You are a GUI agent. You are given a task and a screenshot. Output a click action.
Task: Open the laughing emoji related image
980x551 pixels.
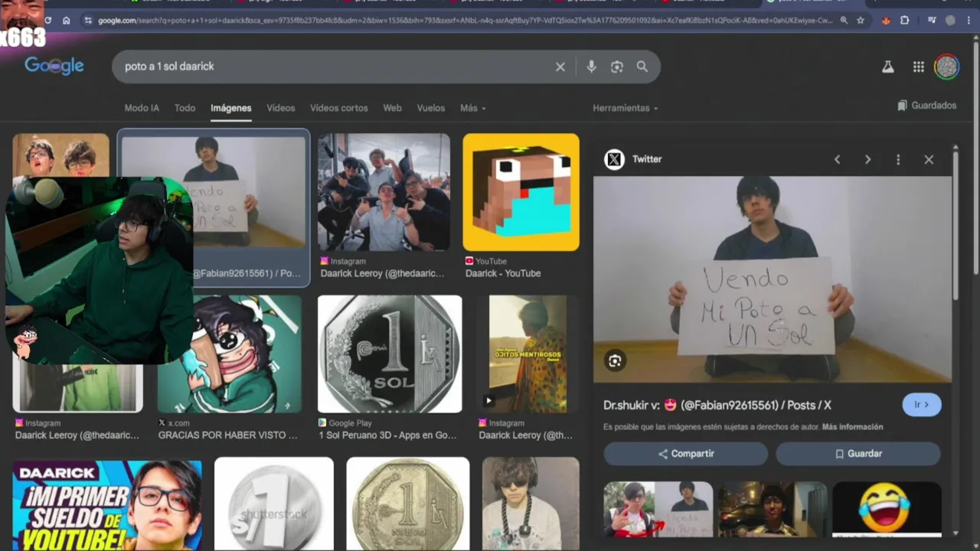(887, 509)
